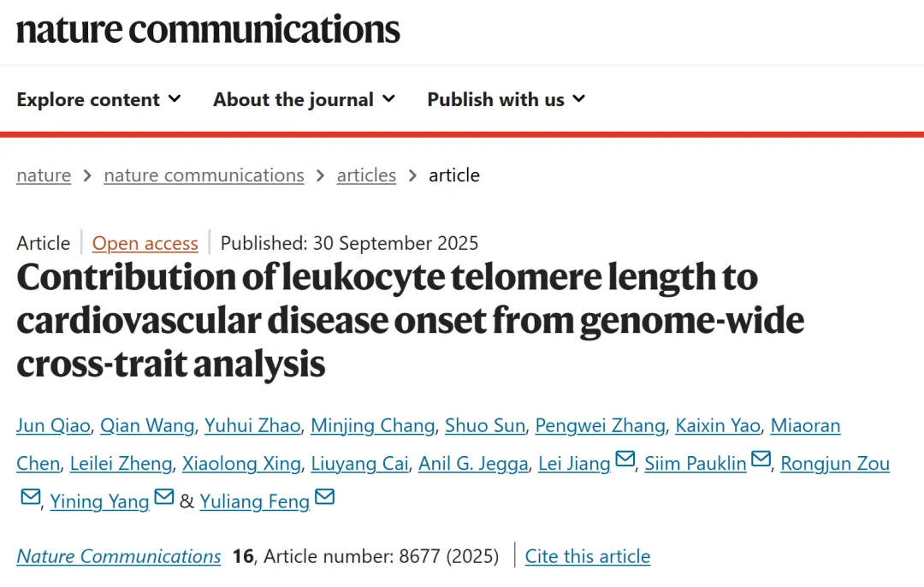This screenshot has height=587, width=924.
Task: Click envelope icon next to Siim Pauklin
Action: pyautogui.click(x=761, y=460)
